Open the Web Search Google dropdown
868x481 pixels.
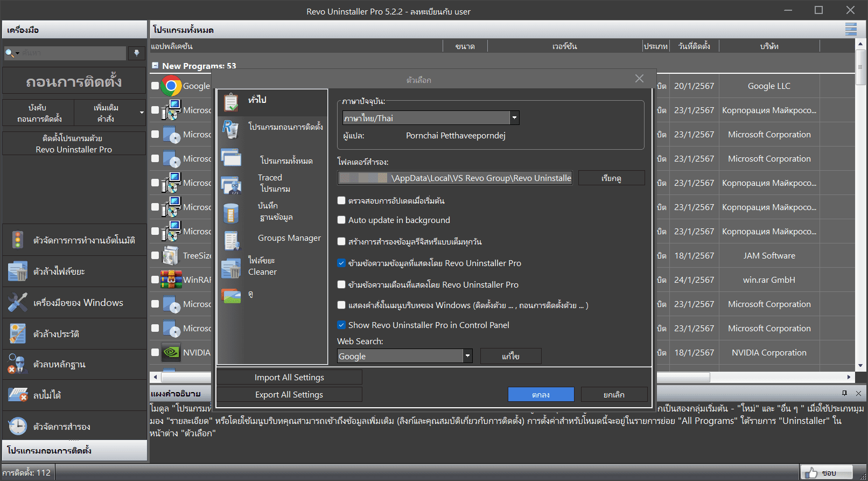(468, 356)
